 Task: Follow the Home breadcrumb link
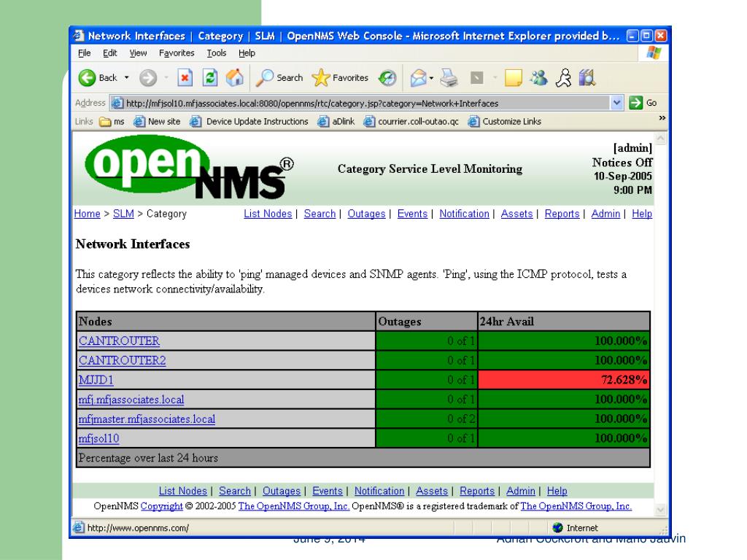click(88, 214)
